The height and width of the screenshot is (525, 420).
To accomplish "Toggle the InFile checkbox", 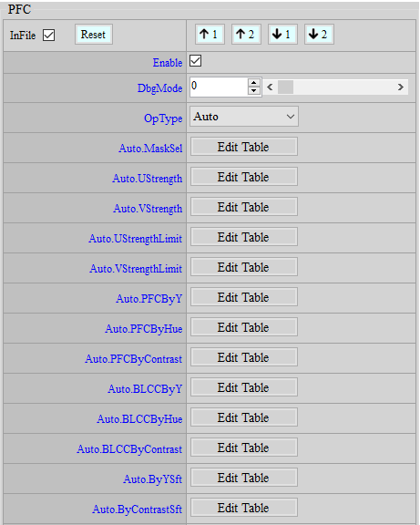I will click(x=48, y=35).
